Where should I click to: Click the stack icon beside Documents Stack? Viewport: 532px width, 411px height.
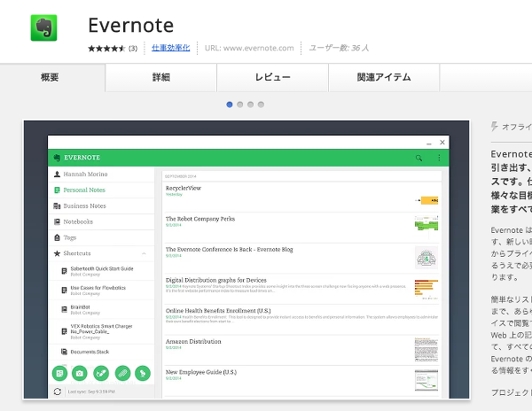point(64,352)
